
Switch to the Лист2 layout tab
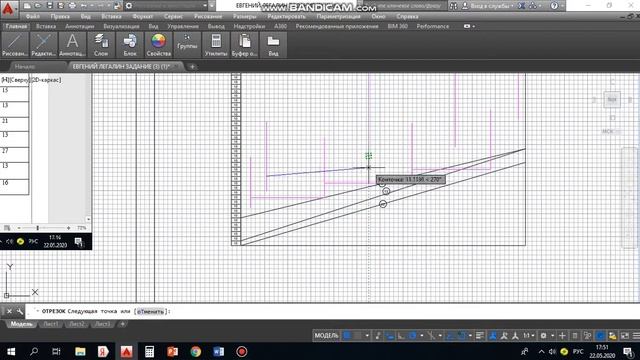click(76, 324)
